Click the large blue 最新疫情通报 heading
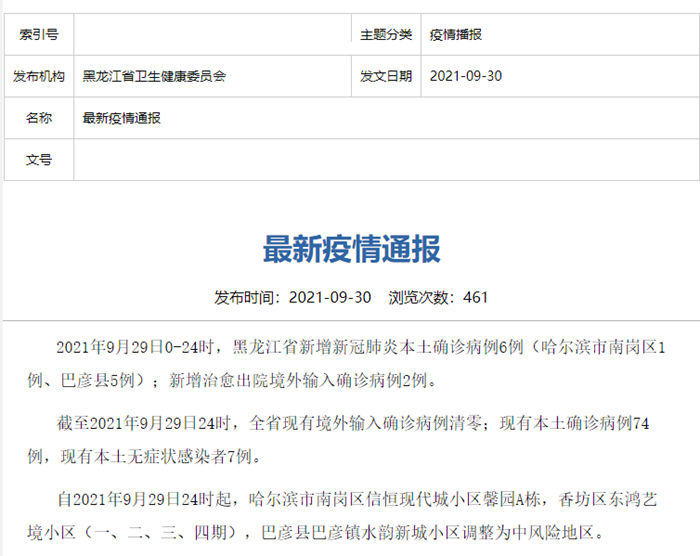Viewport: 700px width, 556px height. point(351,250)
